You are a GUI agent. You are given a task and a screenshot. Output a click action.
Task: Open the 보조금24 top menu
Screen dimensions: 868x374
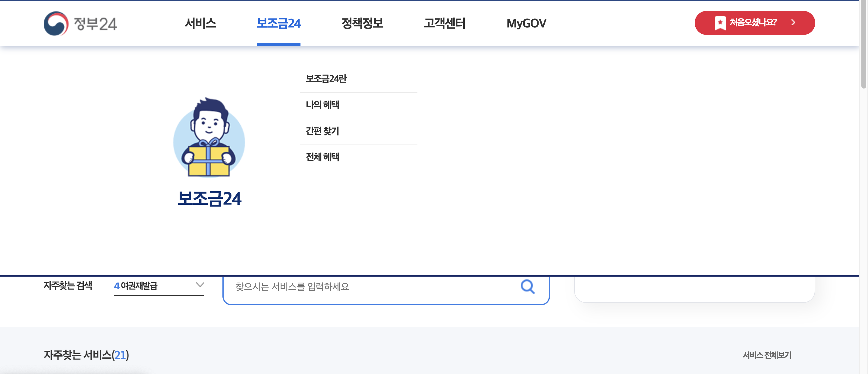pyautogui.click(x=278, y=23)
